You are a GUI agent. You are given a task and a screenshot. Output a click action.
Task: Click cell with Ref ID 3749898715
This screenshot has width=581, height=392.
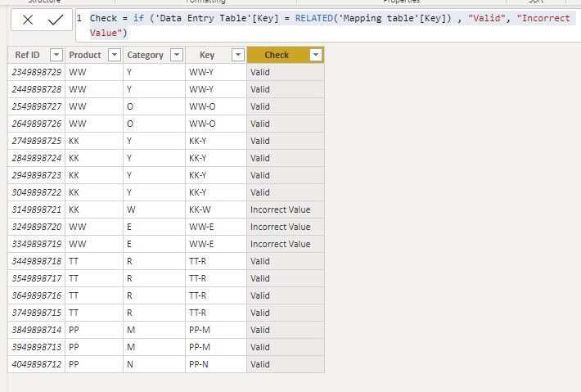click(x=36, y=313)
